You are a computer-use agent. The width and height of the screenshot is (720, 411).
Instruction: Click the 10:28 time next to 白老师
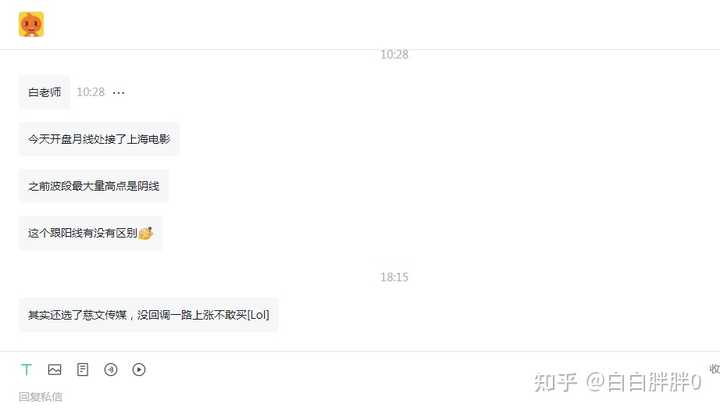90,92
